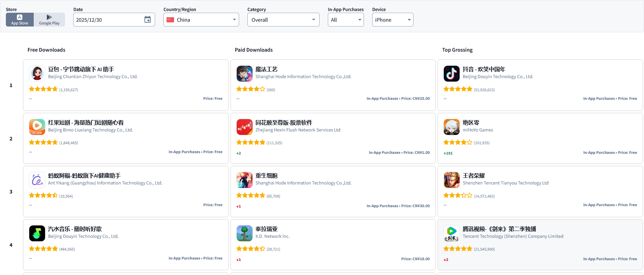644x275 pixels.
Task: Open the 同花顺至尊版-股票软件 title link
Action: tap(284, 123)
